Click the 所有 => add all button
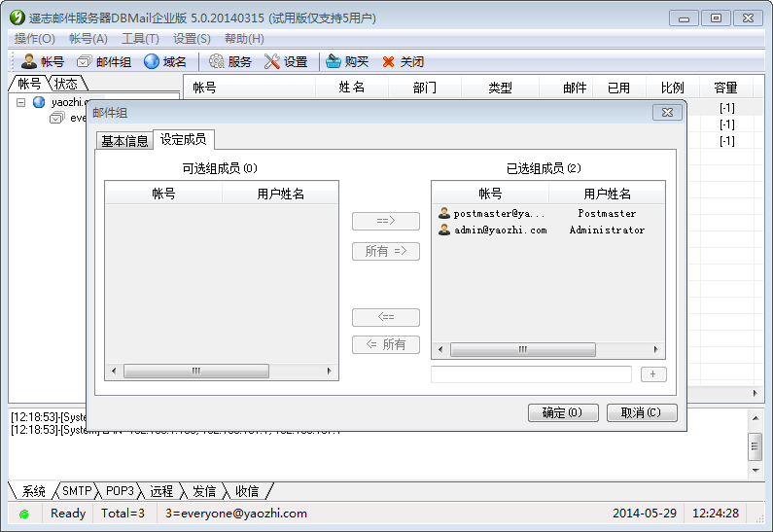The height and width of the screenshot is (532, 773). point(386,252)
